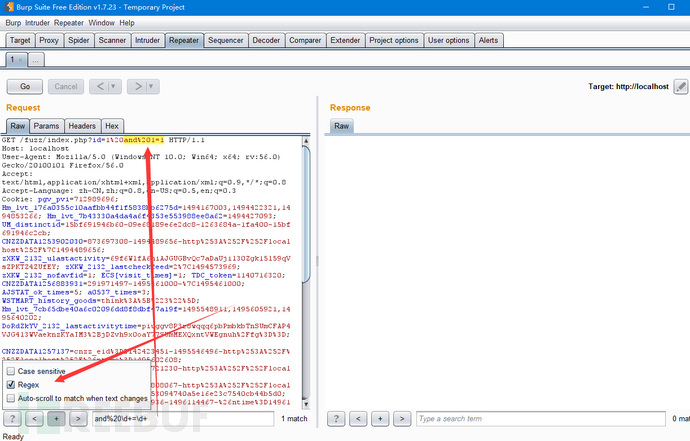Click the Host: localhost header line
Viewport: 690px width, 441px height.
(x=35, y=149)
